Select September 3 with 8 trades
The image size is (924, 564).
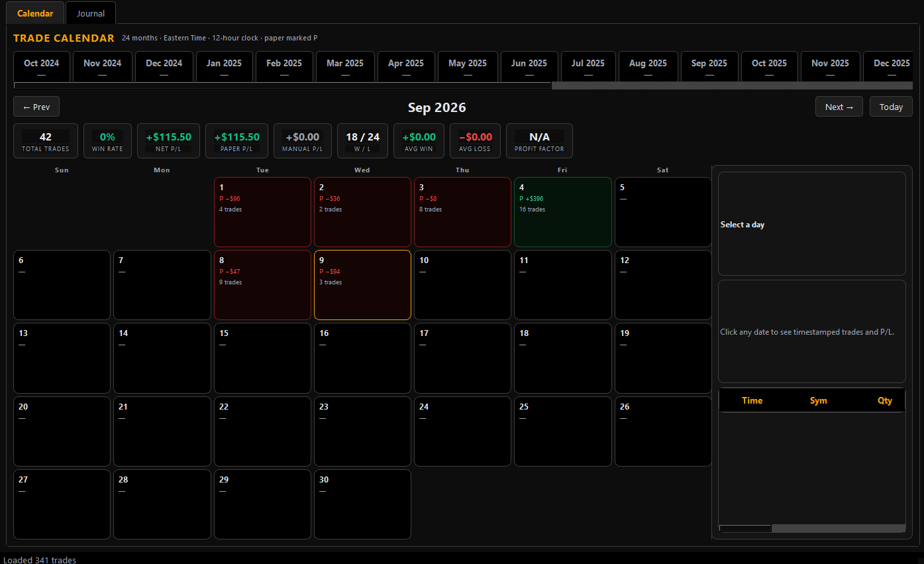point(462,212)
